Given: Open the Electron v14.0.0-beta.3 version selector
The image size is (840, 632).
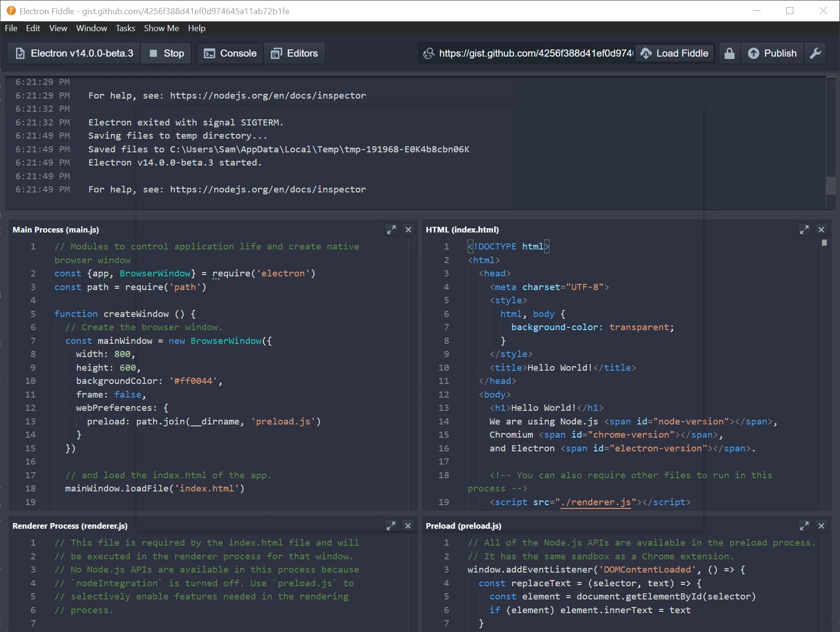Looking at the screenshot, I should pos(74,53).
